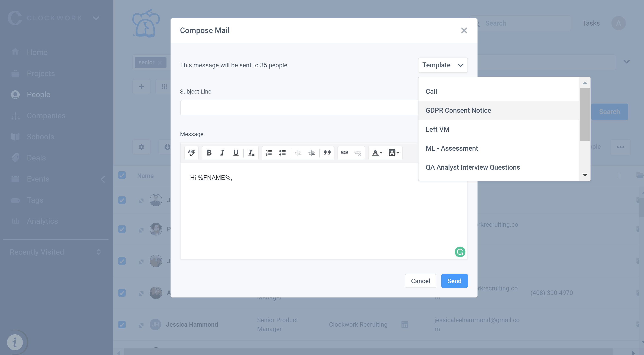Toggle the third person's row checkbox

(122, 261)
